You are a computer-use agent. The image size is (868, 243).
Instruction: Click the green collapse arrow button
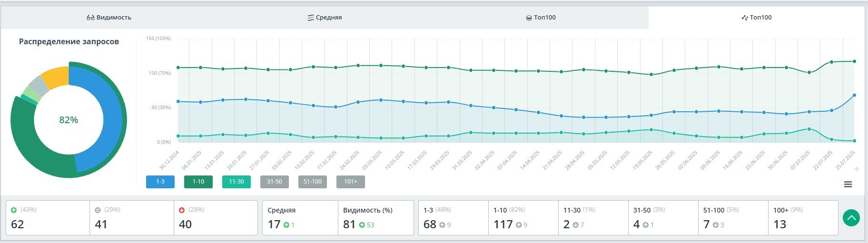(851, 218)
